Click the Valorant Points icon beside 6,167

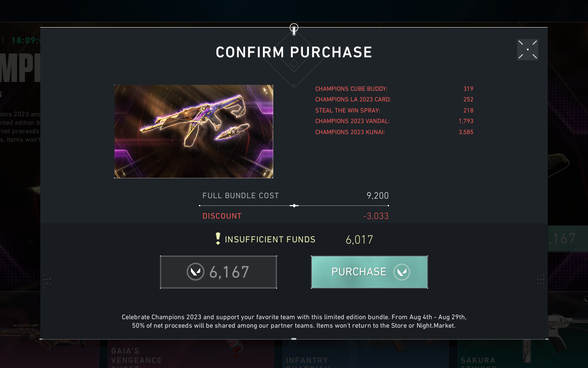click(x=195, y=272)
